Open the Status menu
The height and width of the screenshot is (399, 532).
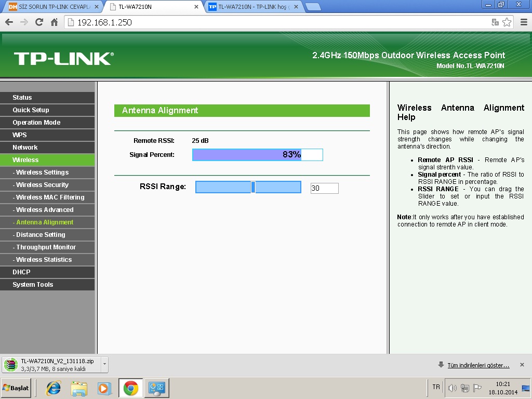pos(47,98)
